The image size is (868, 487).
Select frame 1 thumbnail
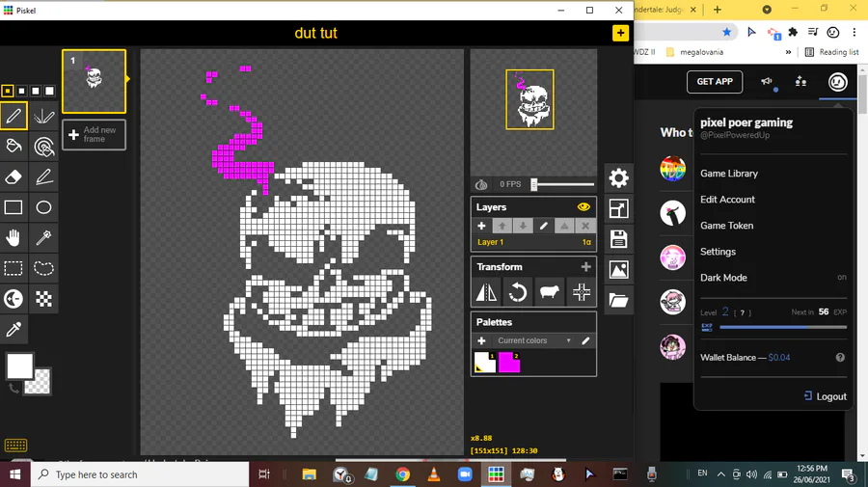pos(95,81)
